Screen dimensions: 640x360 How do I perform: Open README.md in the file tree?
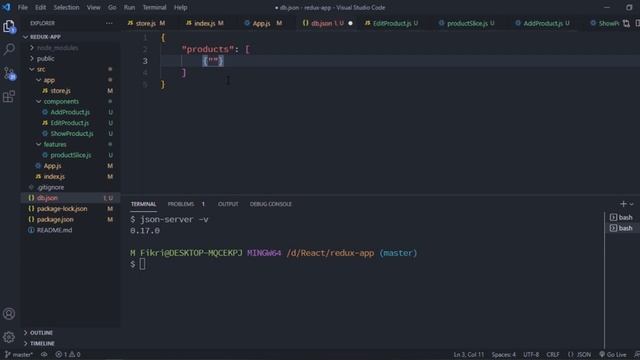71,230
